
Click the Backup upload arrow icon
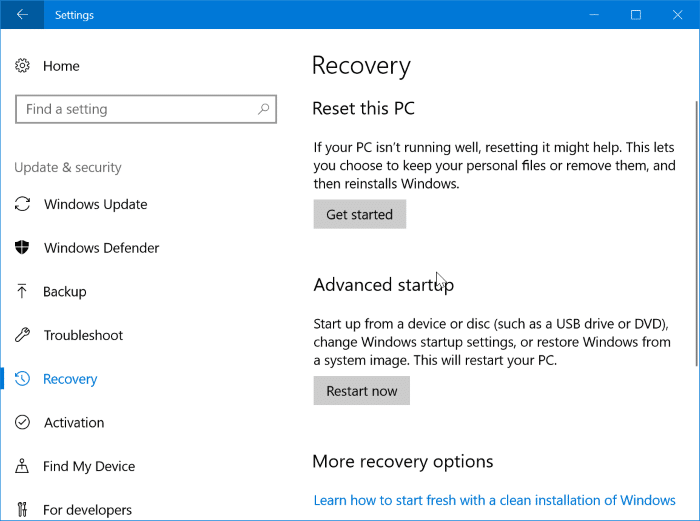click(23, 292)
